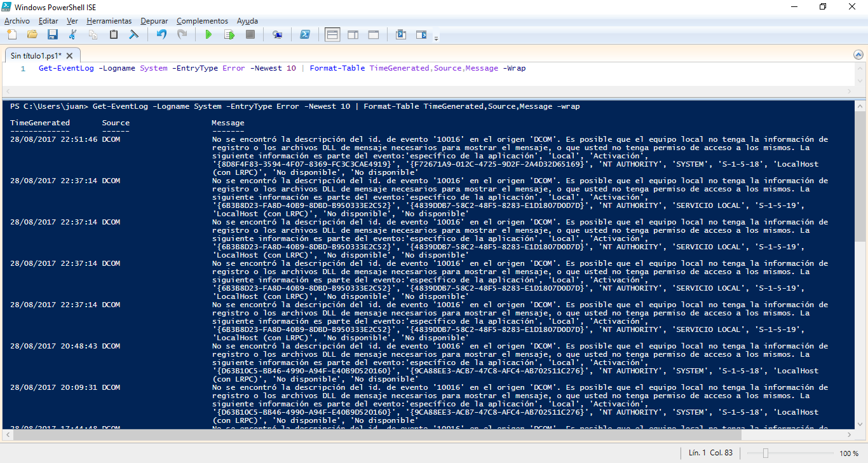This screenshot has width=868, height=463.
Task: Paste from the clipboard icon
Action: (114, 34)
